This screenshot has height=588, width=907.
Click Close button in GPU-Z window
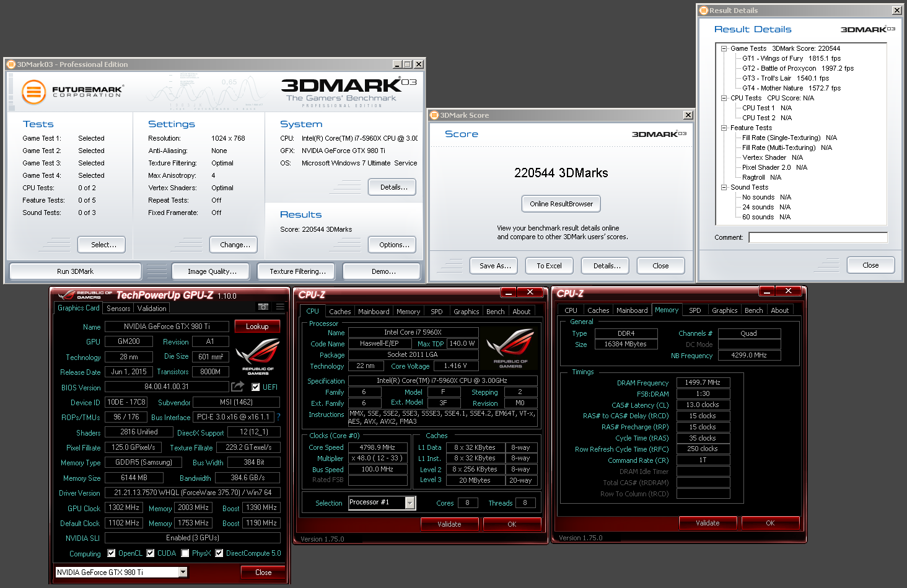[x=263, y=572]
